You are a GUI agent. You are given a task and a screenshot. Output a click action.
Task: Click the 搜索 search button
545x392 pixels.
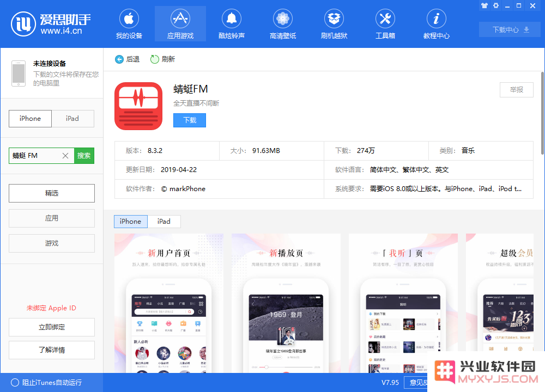coord(84,156)
